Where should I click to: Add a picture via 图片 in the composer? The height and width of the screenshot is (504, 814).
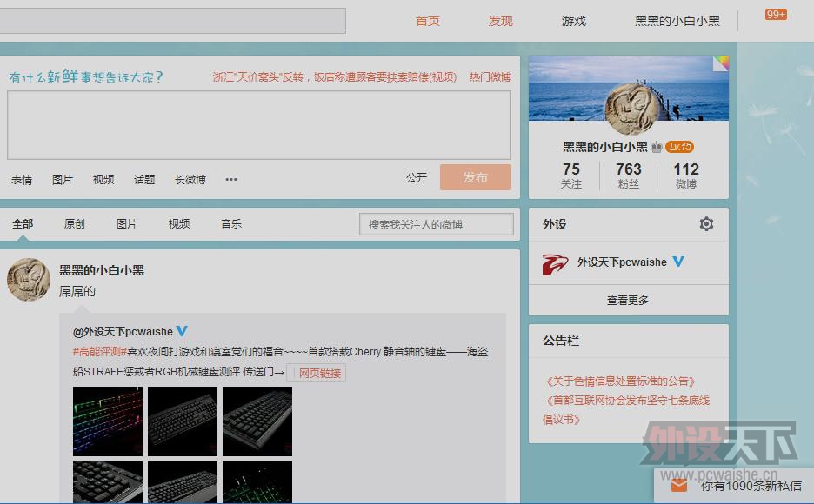[63, 179]
